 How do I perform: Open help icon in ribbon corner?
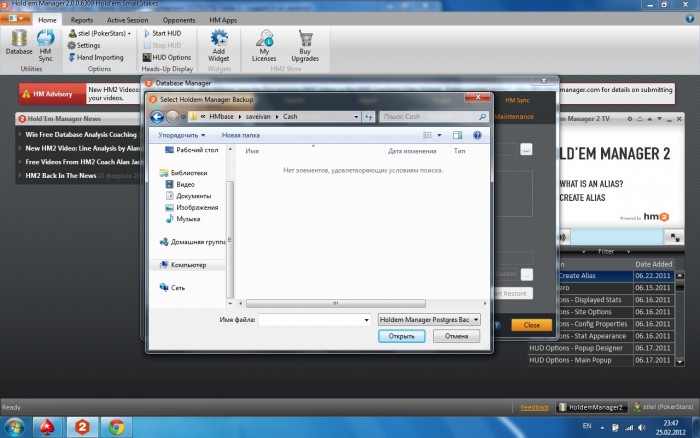click(690, 18)
